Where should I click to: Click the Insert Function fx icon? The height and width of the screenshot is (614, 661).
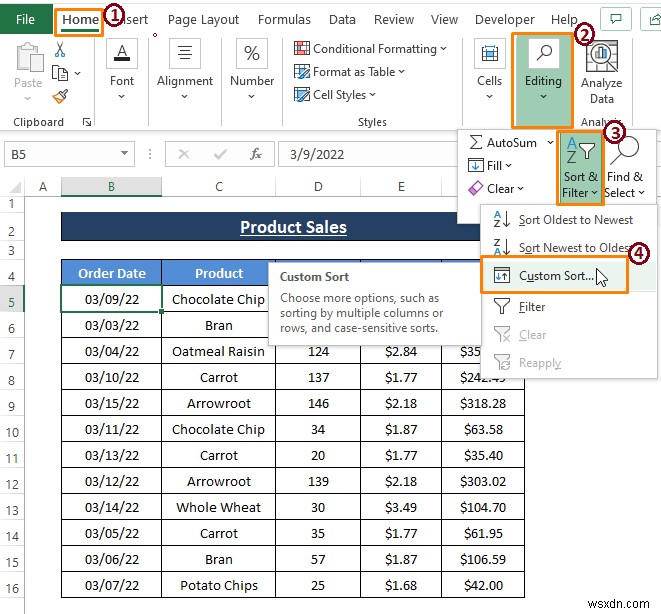[255, 154]
